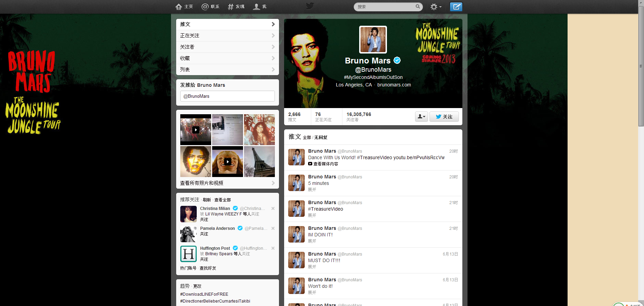Select 关注者 in the profile sidebar

[x=228, y=47]
